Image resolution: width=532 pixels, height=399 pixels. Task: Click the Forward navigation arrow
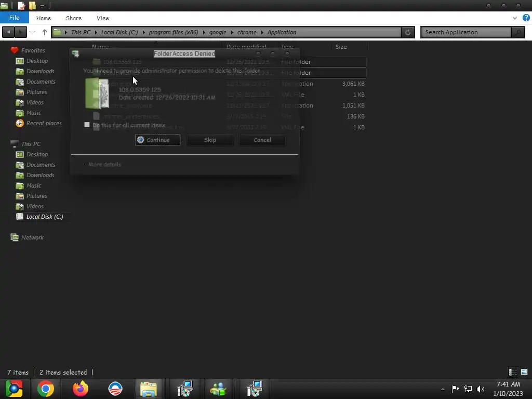[20, 32]
